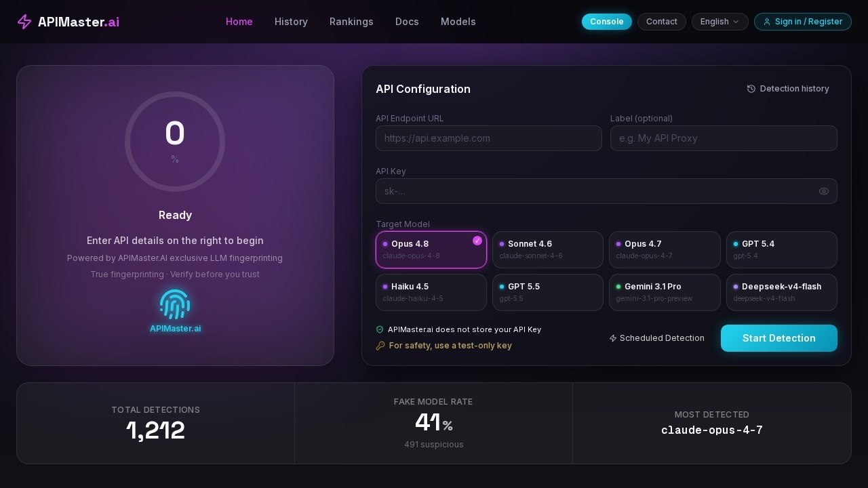Screen dimensions: 868x488
Task: Open the English language dropdown
Action: click(720, 22)
